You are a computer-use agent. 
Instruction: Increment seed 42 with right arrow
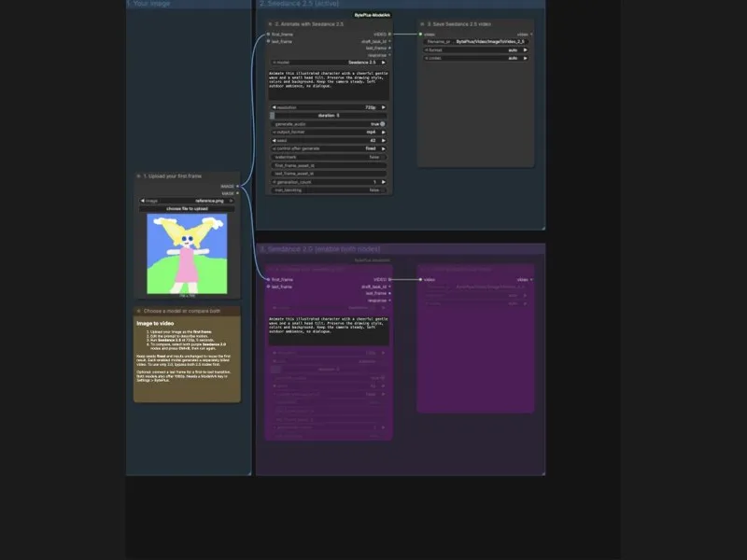point(384,141)
